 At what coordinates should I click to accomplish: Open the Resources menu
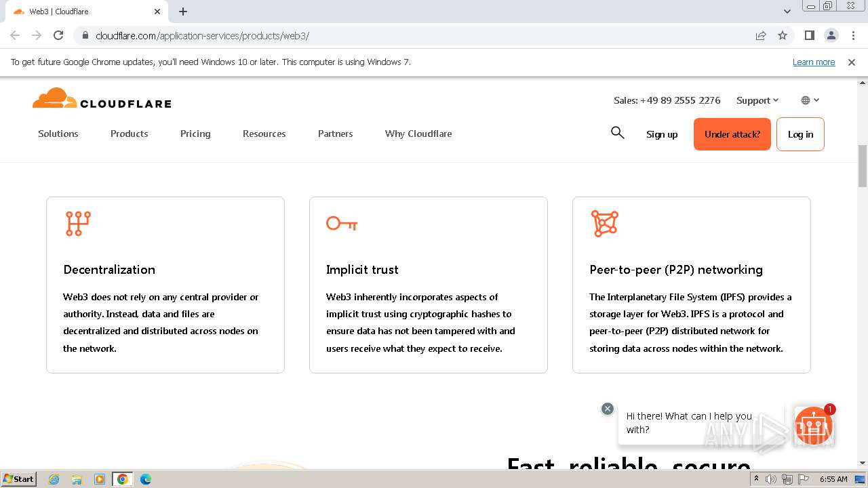[x=264, y=134]
